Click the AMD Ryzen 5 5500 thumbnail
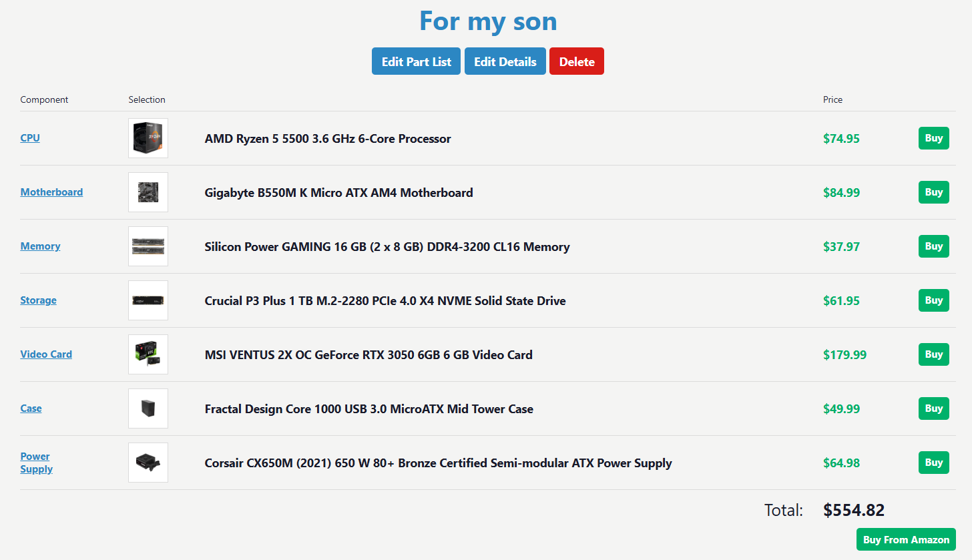The image size is (972, 560). click(x=148, y=138)
